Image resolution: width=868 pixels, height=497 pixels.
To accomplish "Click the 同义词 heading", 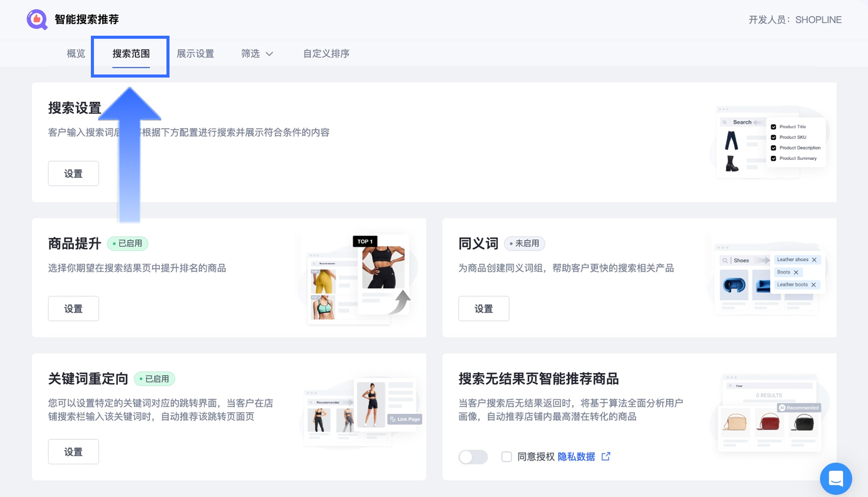I will [x=478, y=244].
